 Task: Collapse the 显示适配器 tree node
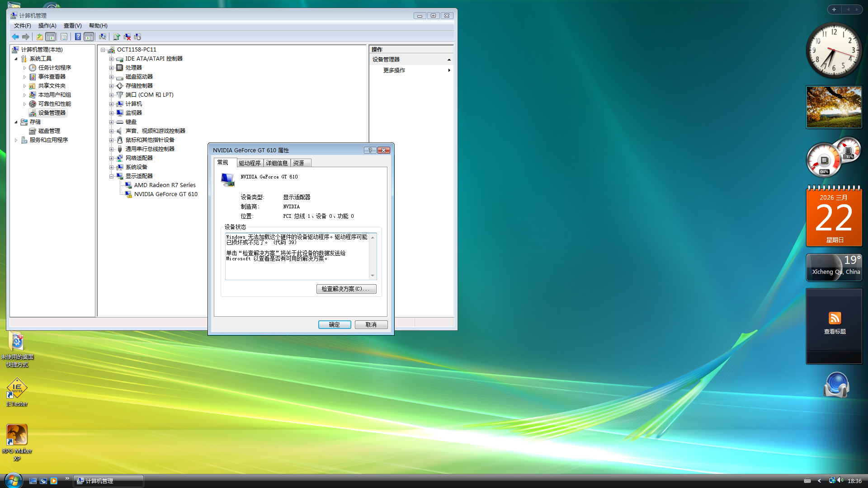click(111, 176)
